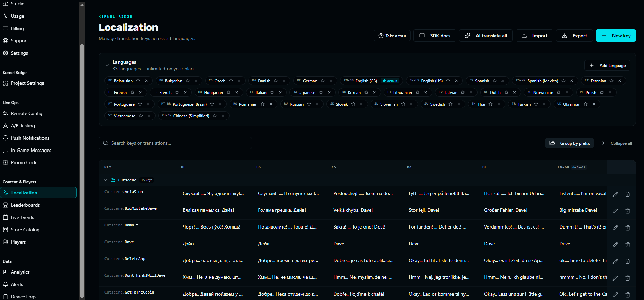Set Spanish (Mexico) as default star

(x=563, y=81)
